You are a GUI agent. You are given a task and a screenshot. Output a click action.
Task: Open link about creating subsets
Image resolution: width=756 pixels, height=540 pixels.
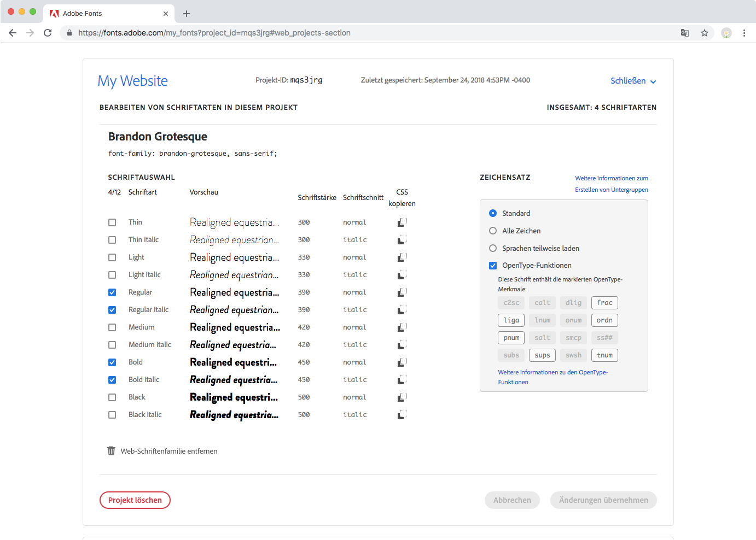coord(612,184)
